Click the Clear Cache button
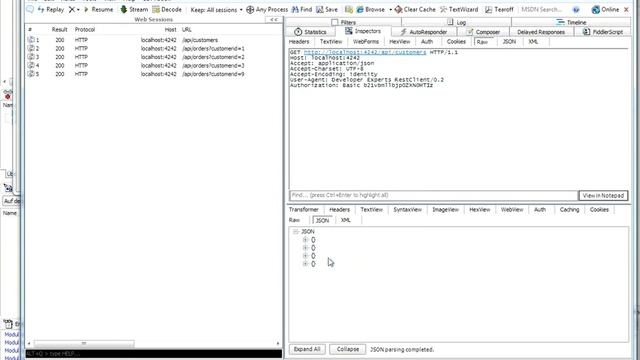The image size is (640, 360). (x=415, y=9)
